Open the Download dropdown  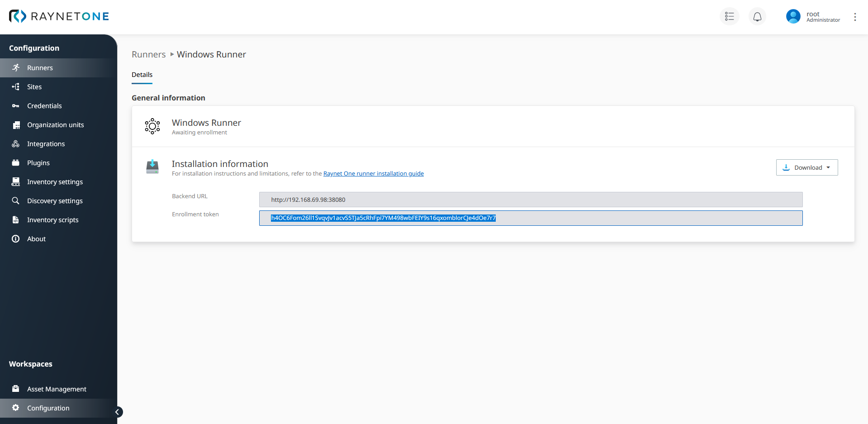pyautogui.click(x=807, y=167)
